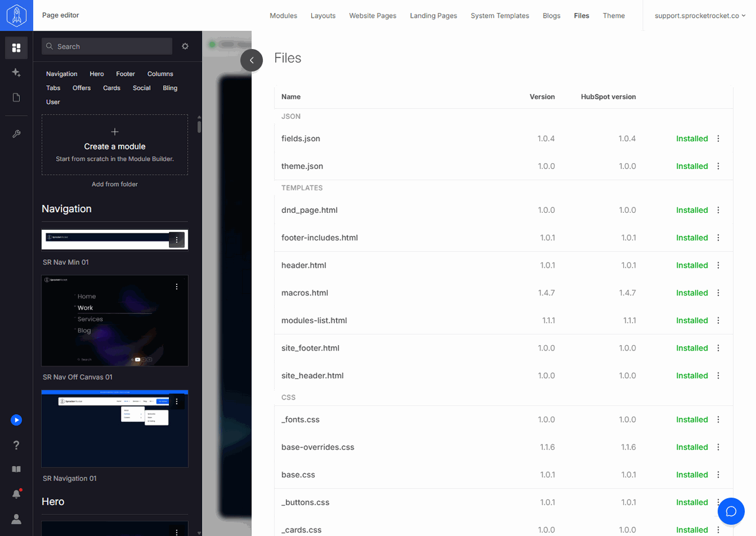This screenshot has height=536, width=756.
Task: Open options menu for base-overrides.css
Action: click(x=718, y=447)
